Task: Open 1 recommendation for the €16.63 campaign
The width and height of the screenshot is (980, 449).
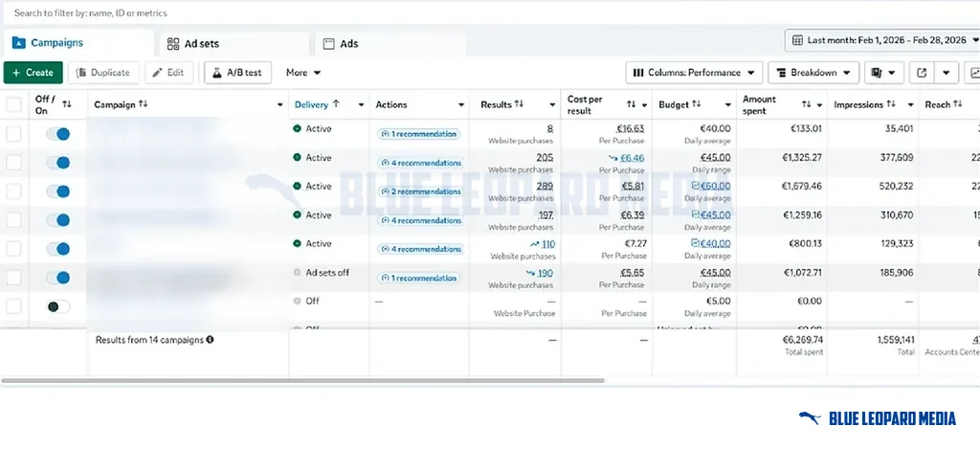Action: (419, 134)
